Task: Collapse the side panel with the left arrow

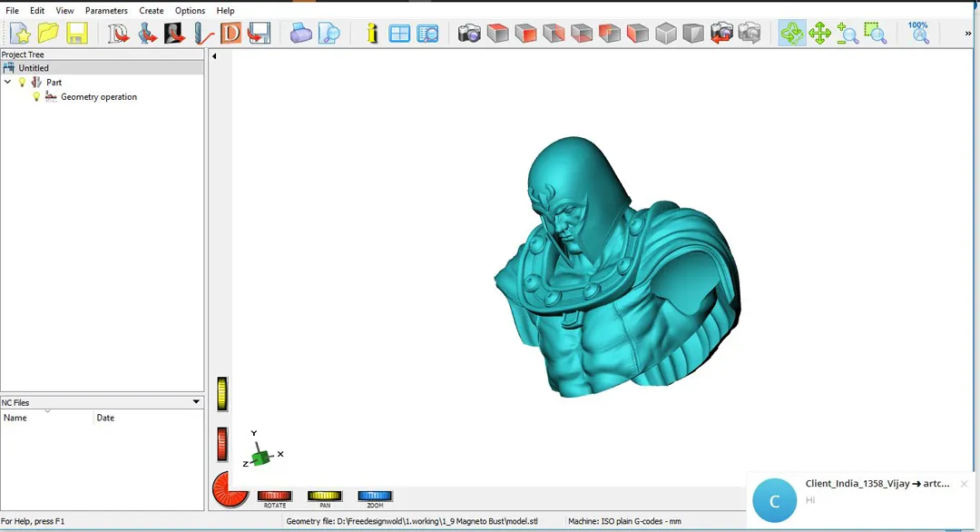Action: [x=214, y=56]
